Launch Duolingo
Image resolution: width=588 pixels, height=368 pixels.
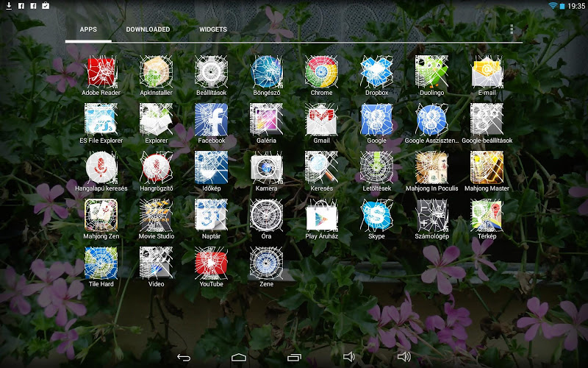tap(431, 72)
